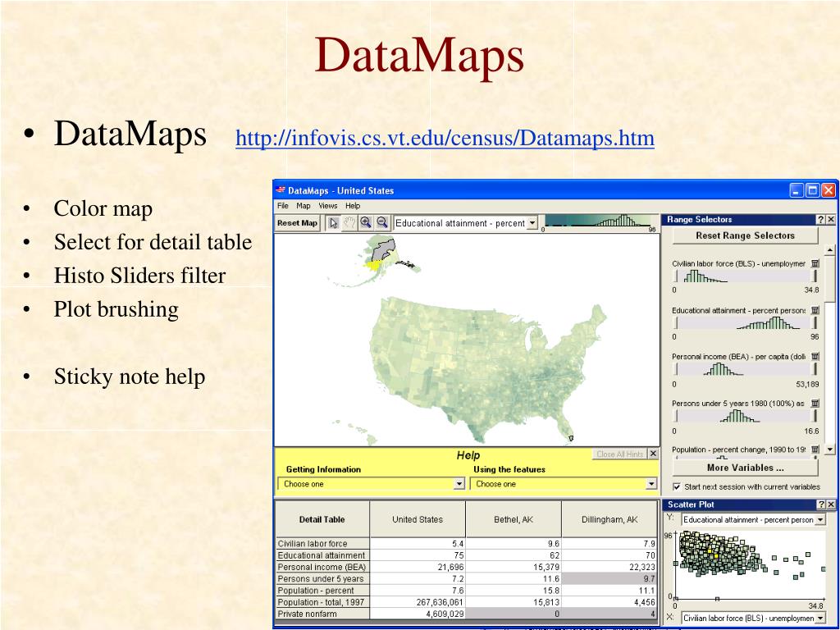Click the 'Civilian labor force' row label in the Detail Table
Image resolution: width=840 pixels, height=630 pixels.
point(322,543)
